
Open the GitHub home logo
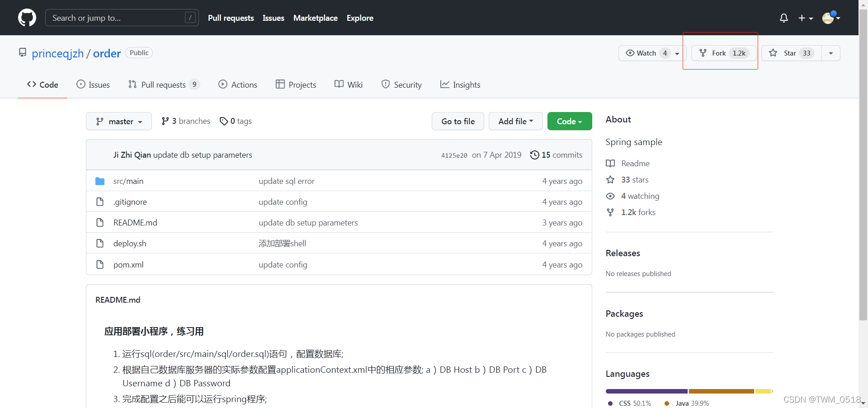pos(27,18)
